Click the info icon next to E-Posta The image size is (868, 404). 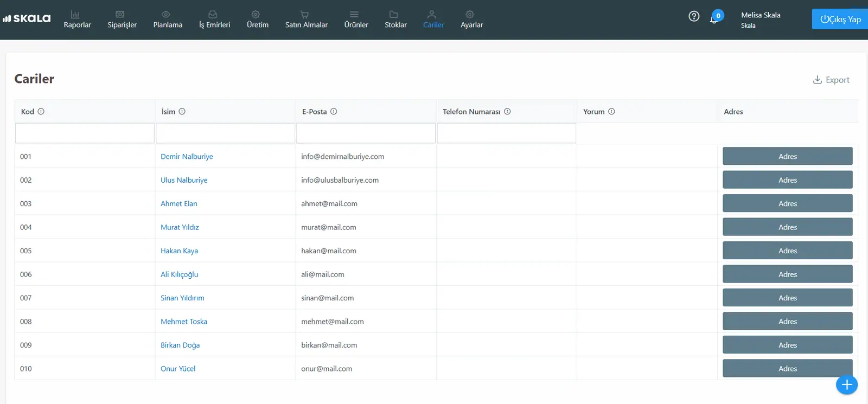tap(334, 112)
